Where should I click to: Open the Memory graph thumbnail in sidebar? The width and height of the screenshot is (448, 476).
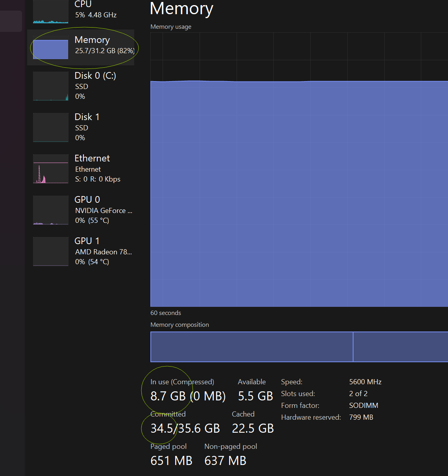point(51,48)
